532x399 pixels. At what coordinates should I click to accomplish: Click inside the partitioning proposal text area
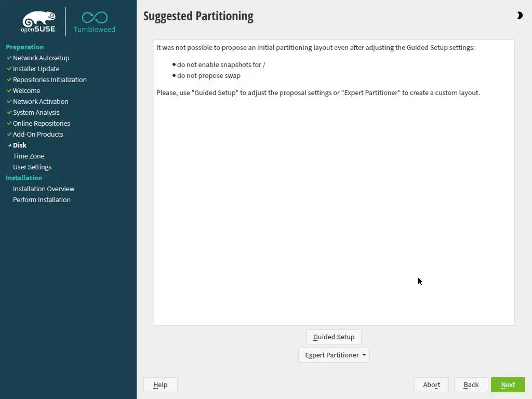334,208
